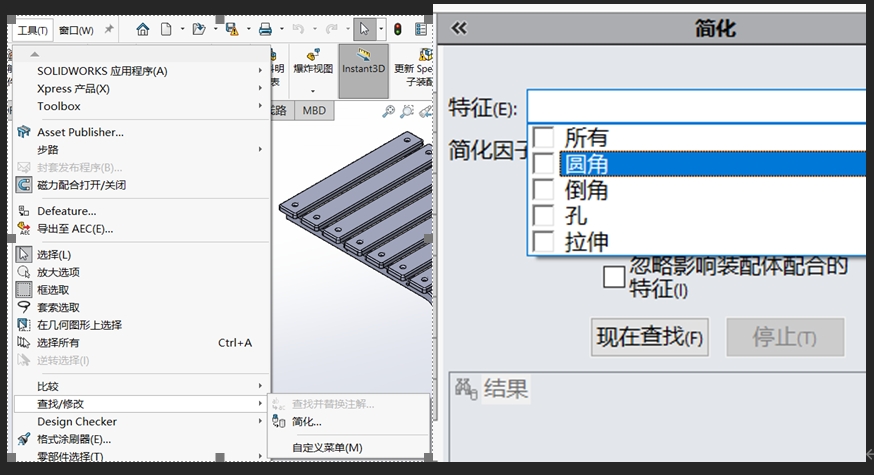Click the Print icon
The height and width of the screenshot is (475, 874).
[265, 29]
